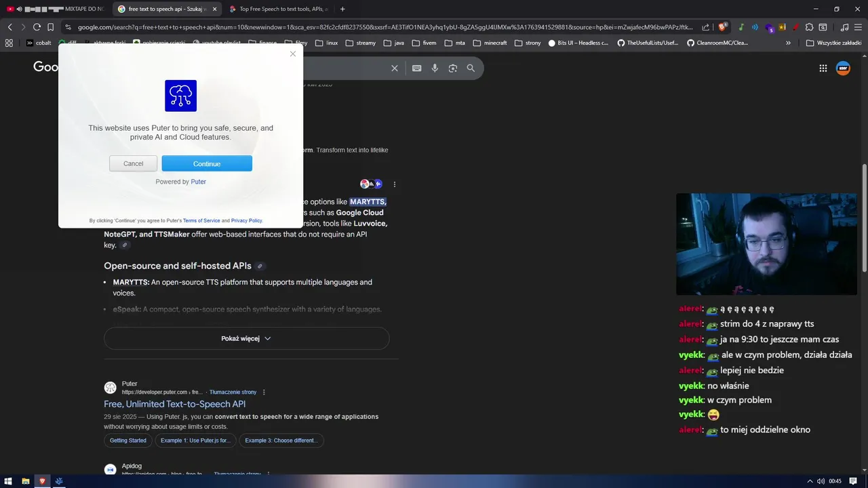The image size is (868, 488).
Task: Open Bits UI Headless bookmark
Action: (578, 43)
